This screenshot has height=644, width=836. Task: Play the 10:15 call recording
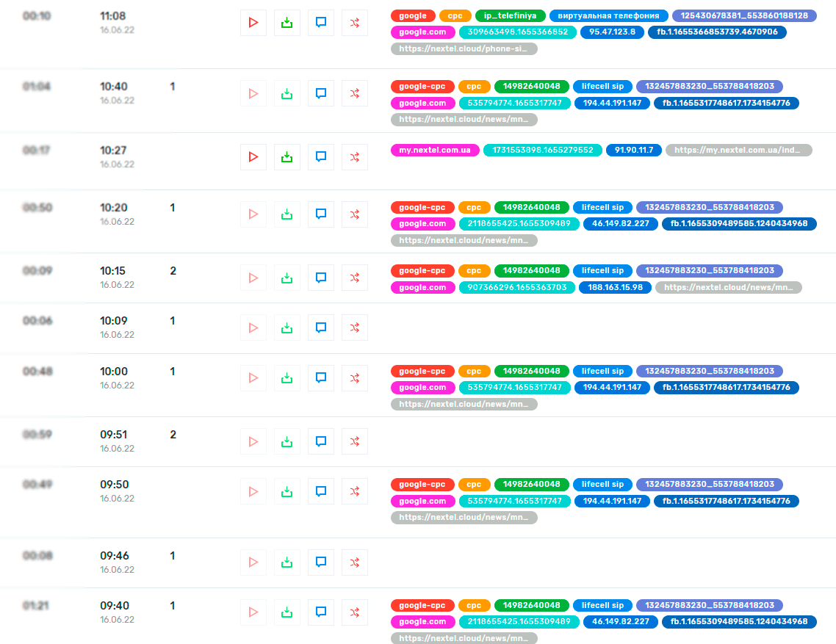(253, 278)
